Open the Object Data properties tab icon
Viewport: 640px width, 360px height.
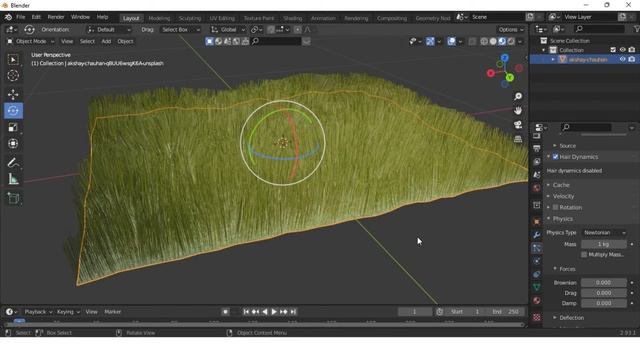pyautogui.click(x=537, y=287)
